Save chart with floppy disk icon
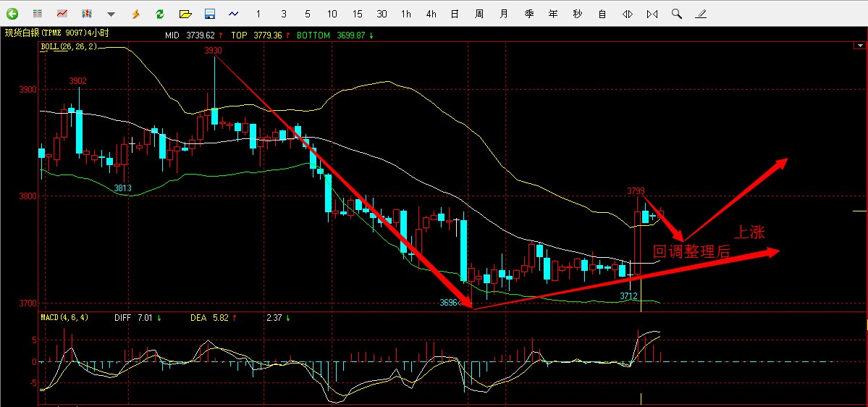The image size is (868, 407). coord(209,14)
